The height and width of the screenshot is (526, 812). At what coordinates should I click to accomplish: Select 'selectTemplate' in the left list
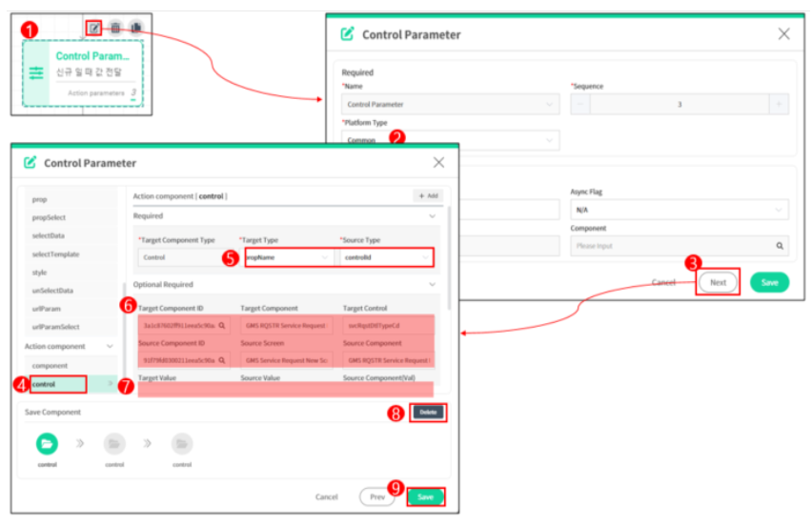pyautogui.click(x=71, y=254)
